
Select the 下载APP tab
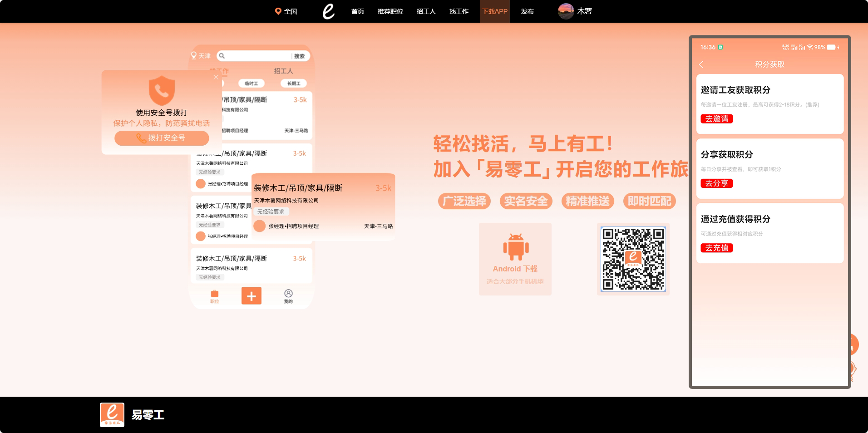pyautogui.click(x=495, y=11)
